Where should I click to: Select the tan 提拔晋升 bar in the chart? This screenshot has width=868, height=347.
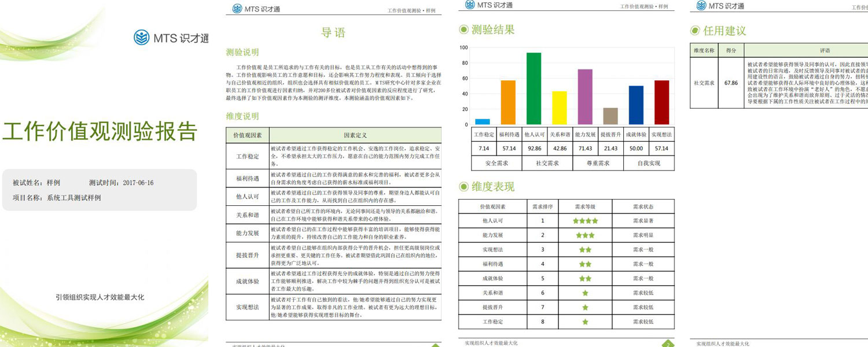coord(610,116)
